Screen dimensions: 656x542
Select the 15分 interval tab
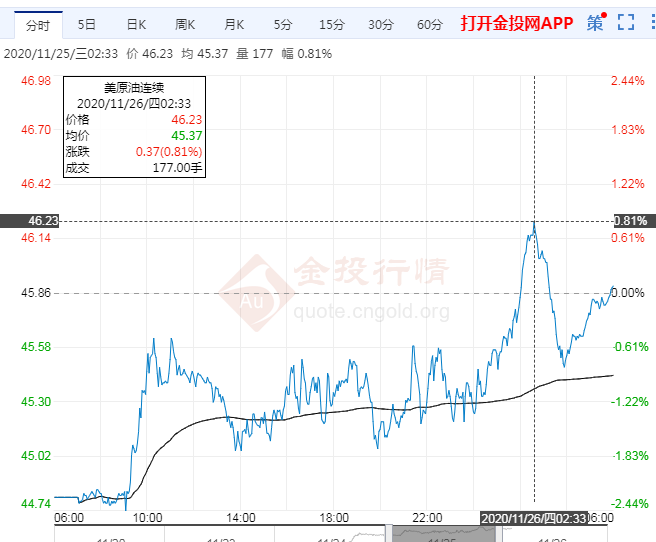[332, 25]
